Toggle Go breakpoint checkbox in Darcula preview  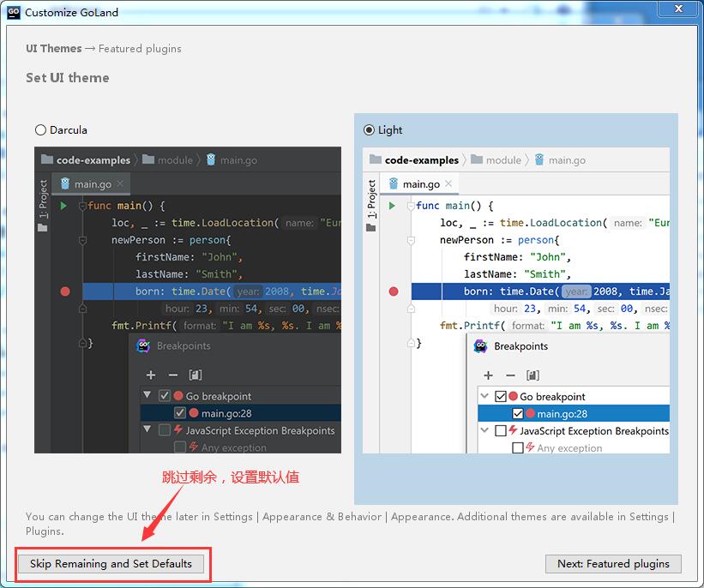click(x=165, y=396)
